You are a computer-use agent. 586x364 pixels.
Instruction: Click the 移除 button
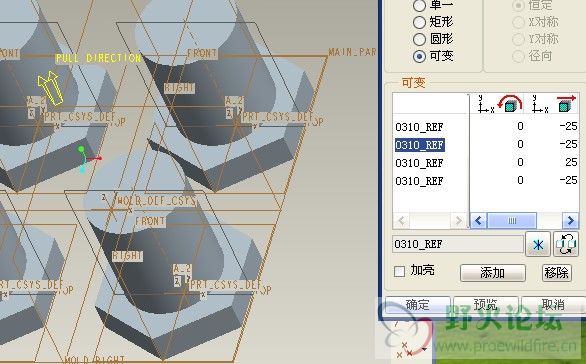[x=556, y=273]
